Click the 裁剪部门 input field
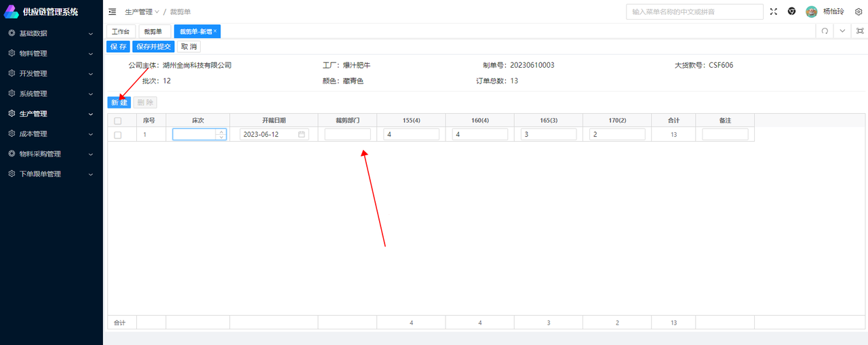This screenshot has height=345, width=868. click(347, 135)
